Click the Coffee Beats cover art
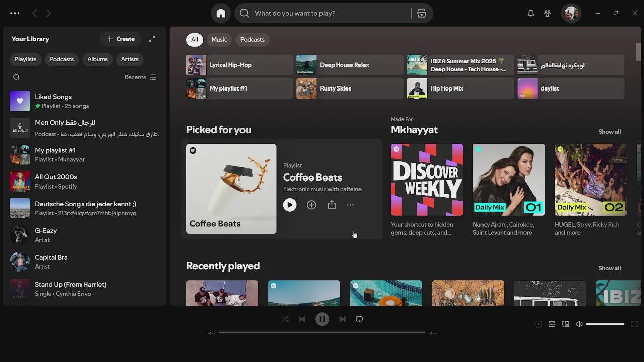 [231, 189]
